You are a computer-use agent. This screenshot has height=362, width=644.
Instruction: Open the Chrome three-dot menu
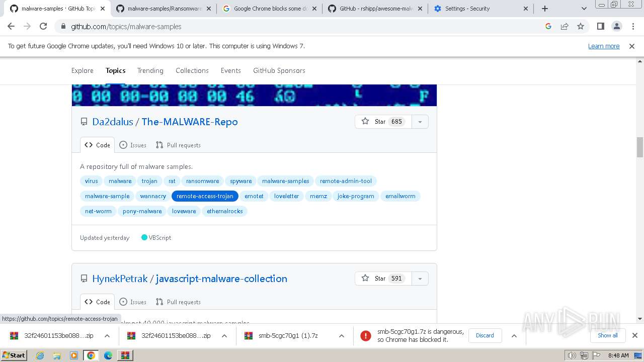pos(633,26)
